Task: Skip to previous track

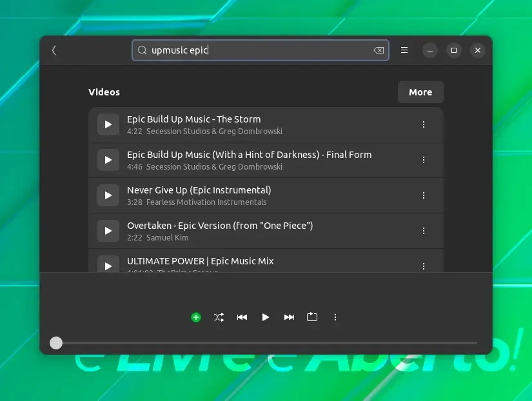Action: pyautogui.click(x=242, y=317)
